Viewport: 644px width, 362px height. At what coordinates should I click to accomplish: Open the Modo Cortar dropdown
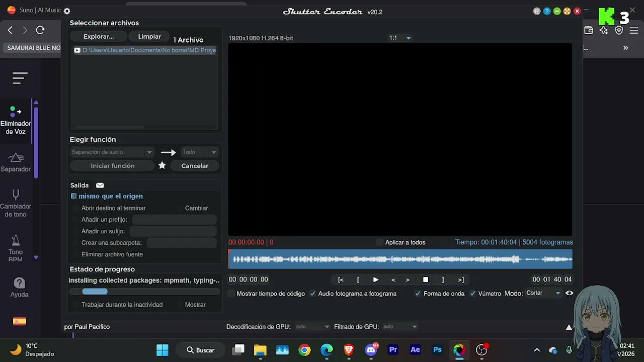coord(543,293)
